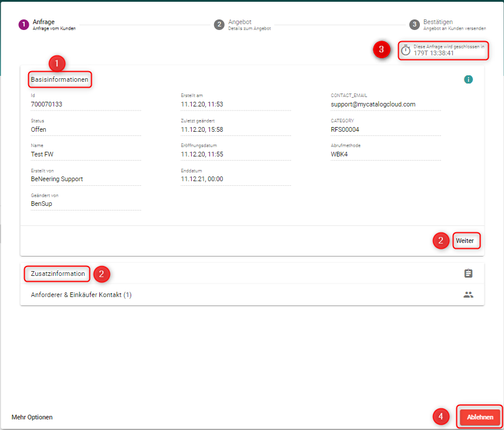Screen dimensions: 504x430
Task: Select the Anfrage step label
Action: point(44,22)
